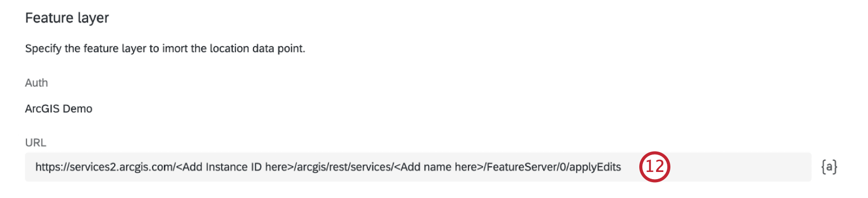Open the {a} piped text menu
Image resolution: width=868 pixels, height=198 pixels.
(x=829, y=167)
